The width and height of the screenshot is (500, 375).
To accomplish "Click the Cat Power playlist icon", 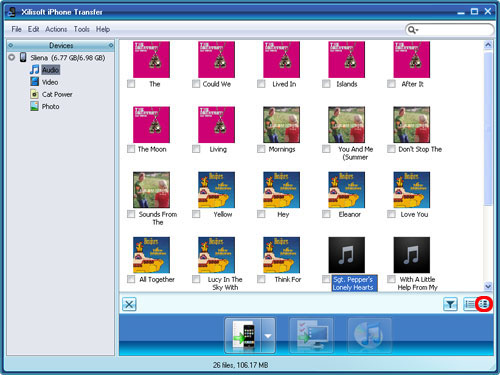I will (34, 94).
